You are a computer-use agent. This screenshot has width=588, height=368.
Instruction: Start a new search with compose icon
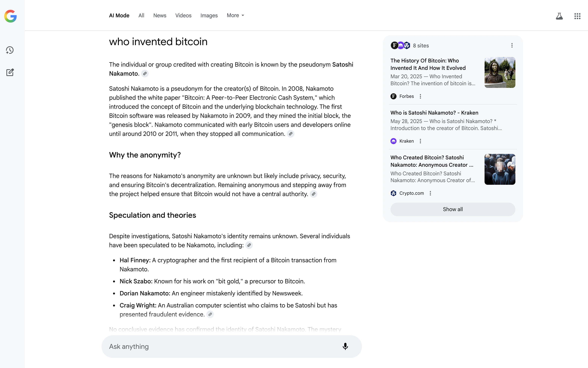click(10, 72)
